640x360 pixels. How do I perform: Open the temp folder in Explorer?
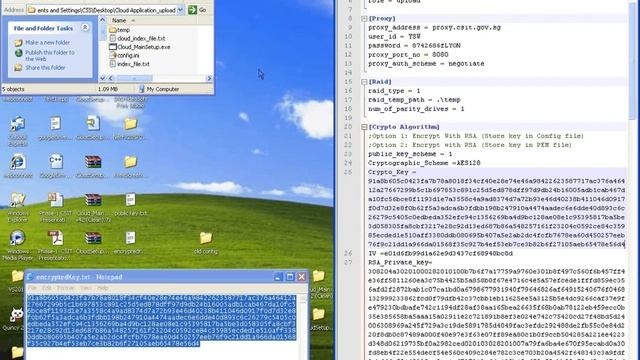pyautogui.click(x=120, y=30)
